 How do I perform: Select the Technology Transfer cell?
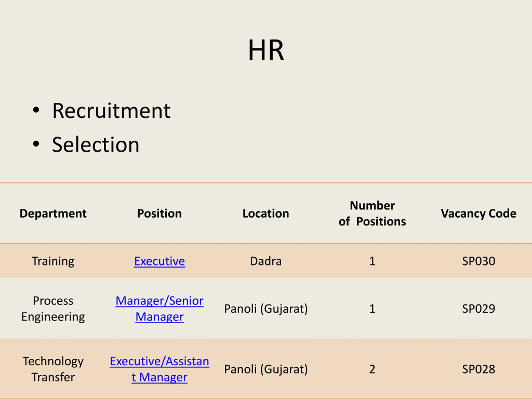[x=53, y=369]
